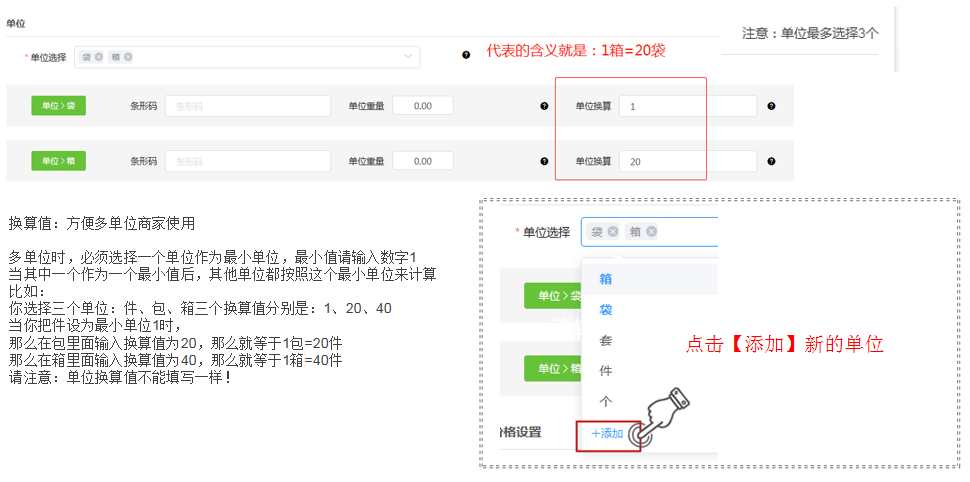Click +添加 to add a new unit

pyautogui.click(x=607, y=433)
